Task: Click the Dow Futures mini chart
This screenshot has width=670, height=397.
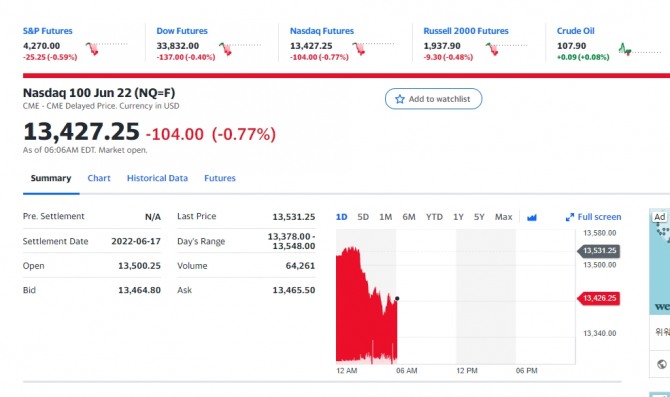Action: click(x=239, y=49)
